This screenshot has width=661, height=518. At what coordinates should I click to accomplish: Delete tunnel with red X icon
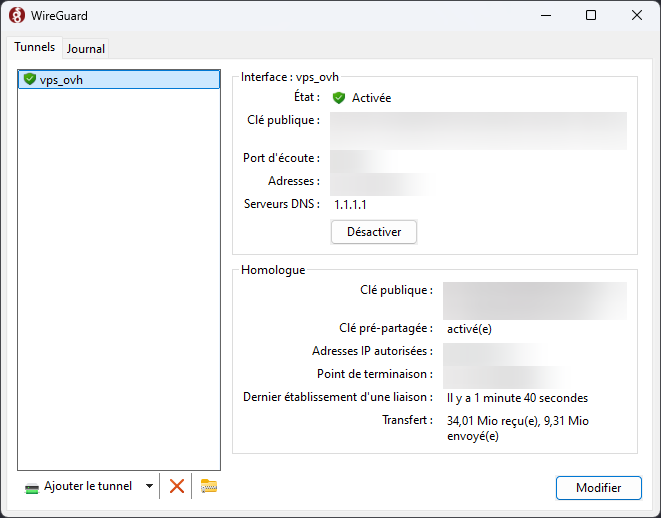pos(177,486)
